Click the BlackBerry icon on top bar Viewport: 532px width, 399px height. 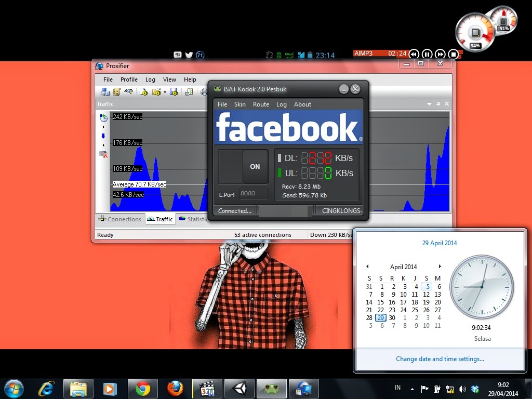pos(178,55)
